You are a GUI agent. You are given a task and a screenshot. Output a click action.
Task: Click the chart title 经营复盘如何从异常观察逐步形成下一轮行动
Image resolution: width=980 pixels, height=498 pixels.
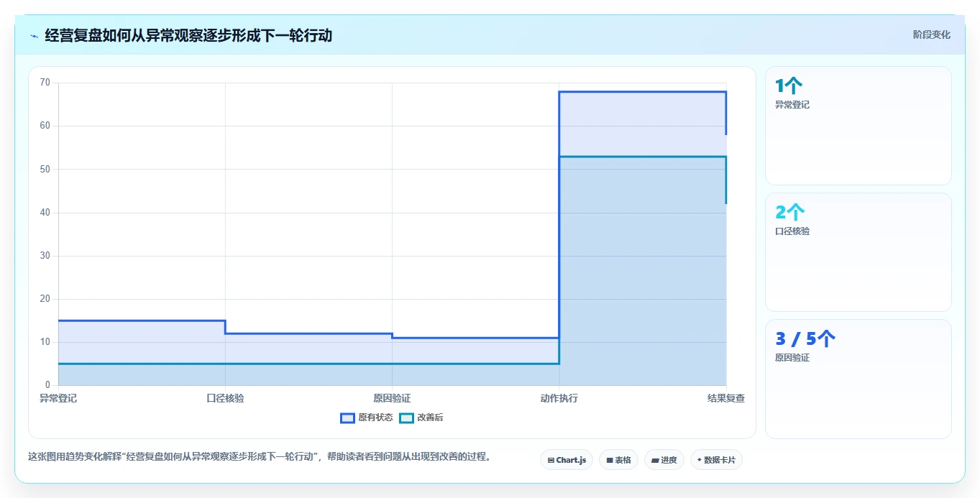(188, 35)
